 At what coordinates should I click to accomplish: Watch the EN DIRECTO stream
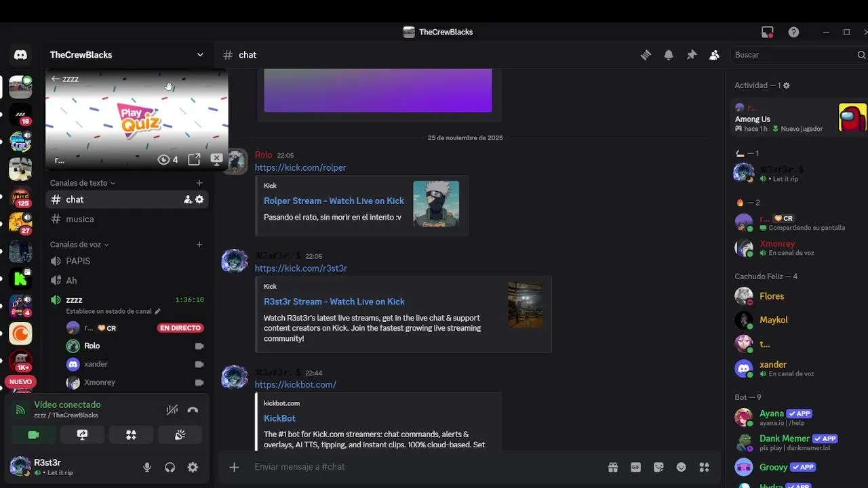point(180,328)
